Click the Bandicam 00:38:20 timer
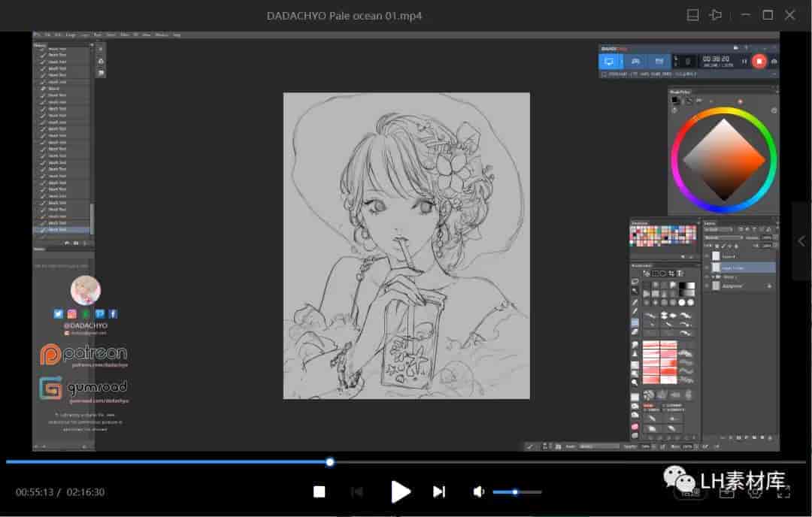 [x=716, y=59]
